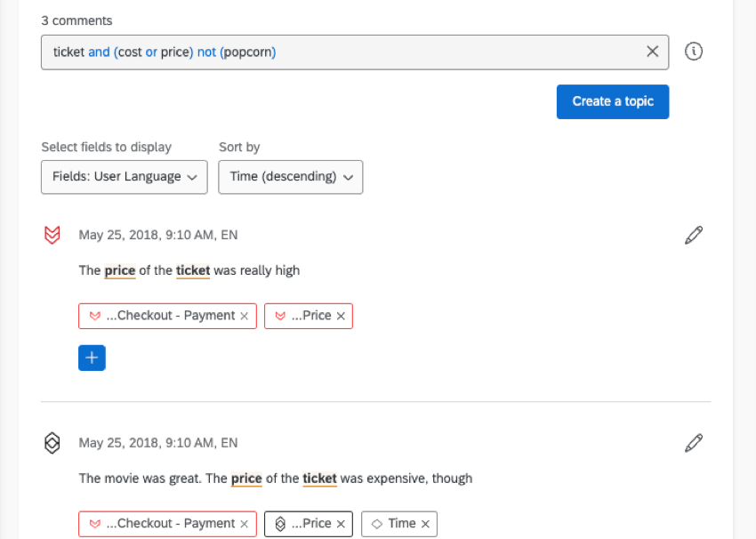This screenshot has width=756, height=539.
Task: Select the underlined word price in first comment
Action: [119, 270]
